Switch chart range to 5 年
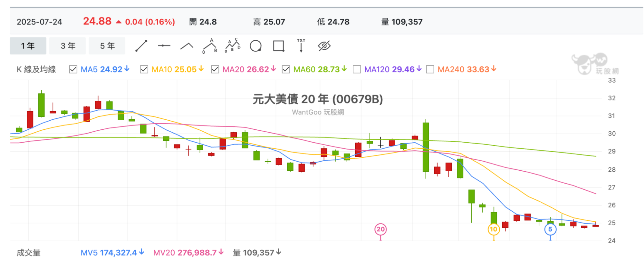Viewport: 644px width, 261px height. [x=107, y=46]
